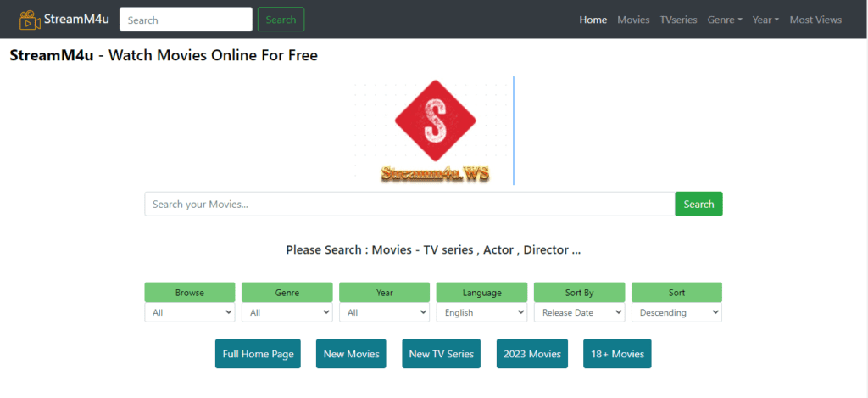Focus the 'Search your Movies...' input field
The image size is (868, 398).
[x=409, y=204]
